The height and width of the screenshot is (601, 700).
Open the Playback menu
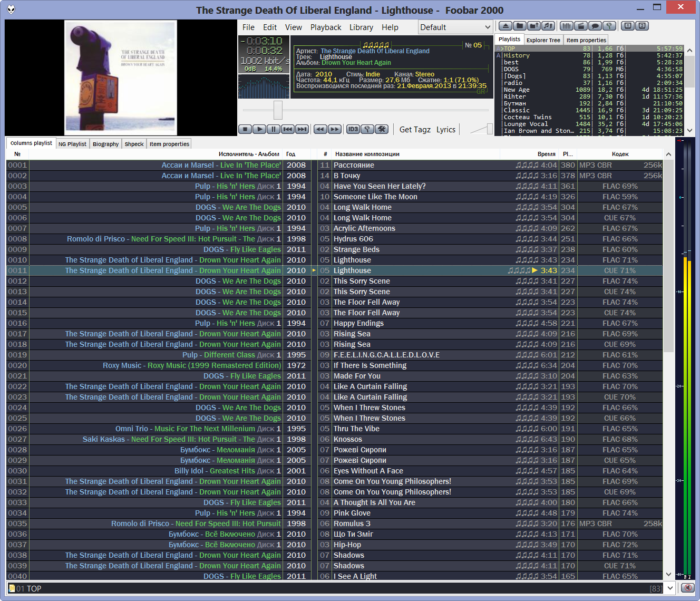pos(325,27)
